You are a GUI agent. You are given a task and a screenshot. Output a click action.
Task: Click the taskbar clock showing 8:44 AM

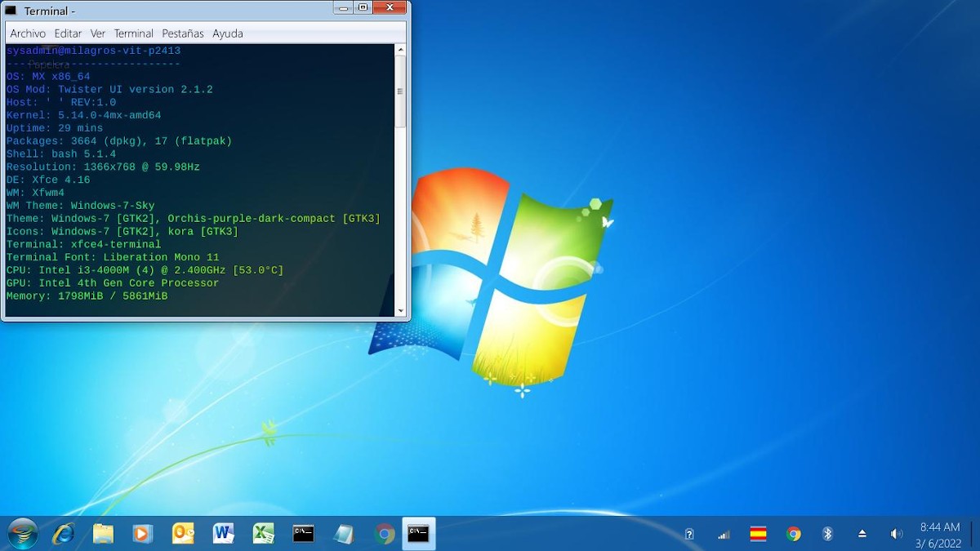click(x=939, y=535)
